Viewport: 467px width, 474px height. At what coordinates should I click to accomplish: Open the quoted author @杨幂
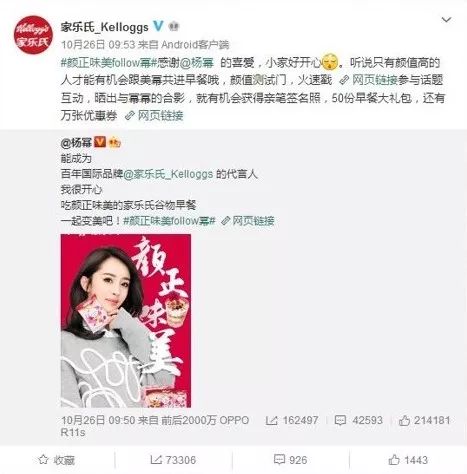click(76, 143)
